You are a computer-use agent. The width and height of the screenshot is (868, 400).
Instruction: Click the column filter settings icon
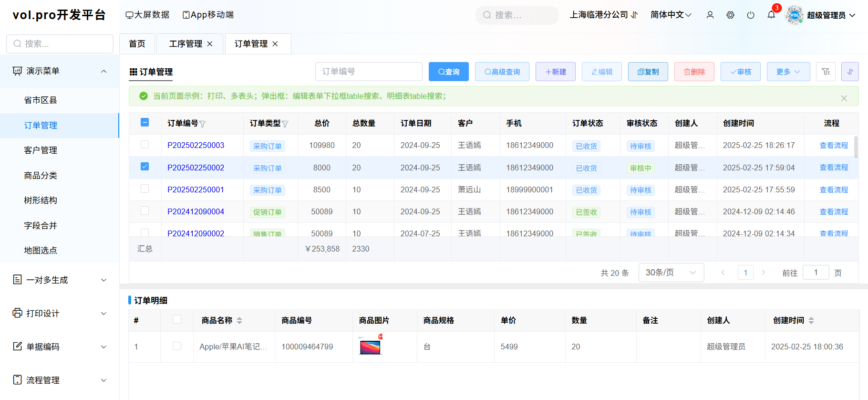click(826, 72)
